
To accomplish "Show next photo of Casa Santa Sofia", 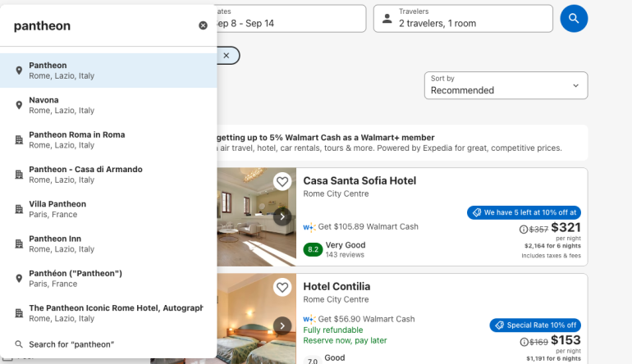I will pos(282,216).
